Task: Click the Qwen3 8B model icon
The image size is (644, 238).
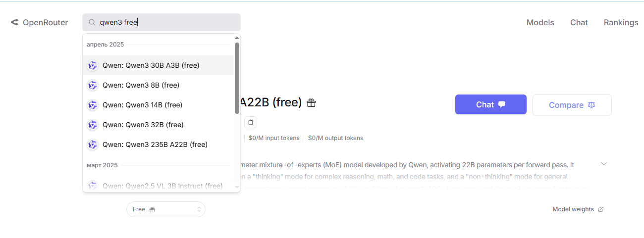Action: click(x=93, y=85)
